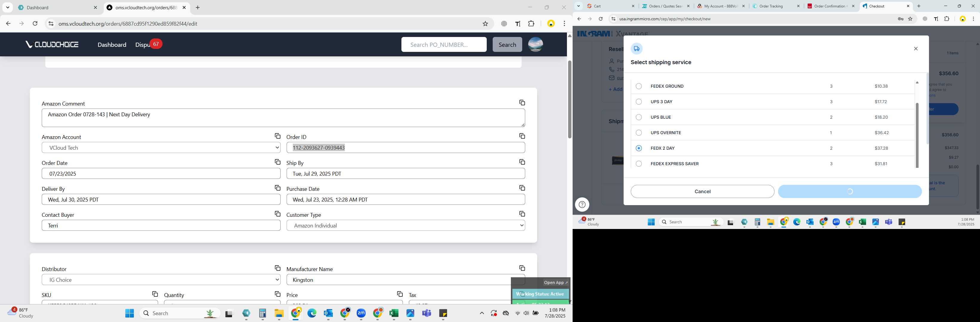Copy the Distributor value

(x=277, y=268)
